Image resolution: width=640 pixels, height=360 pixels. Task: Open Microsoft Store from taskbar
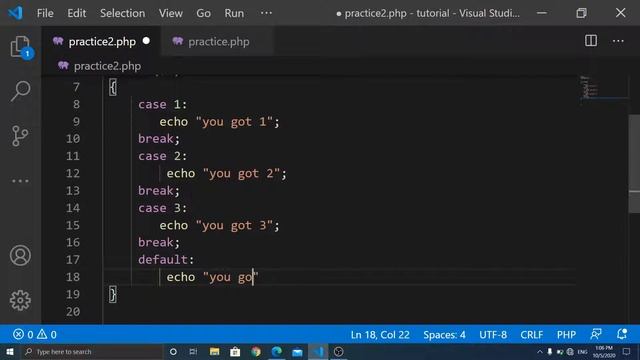click(x=235, y=352)
